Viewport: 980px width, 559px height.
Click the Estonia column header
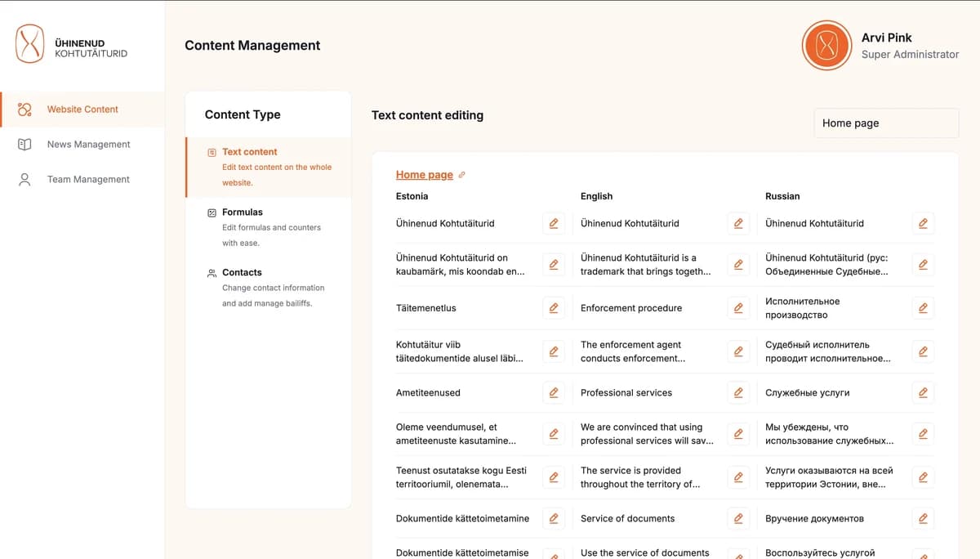point(412,196)
